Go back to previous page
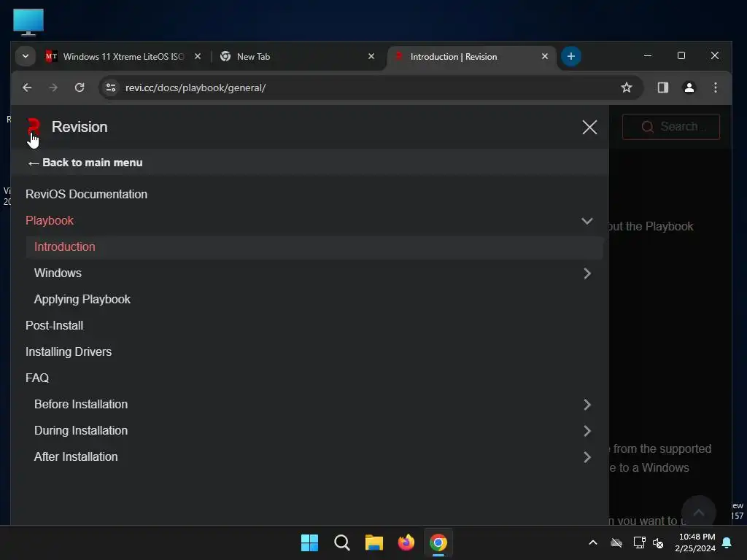 click(27, 87)
